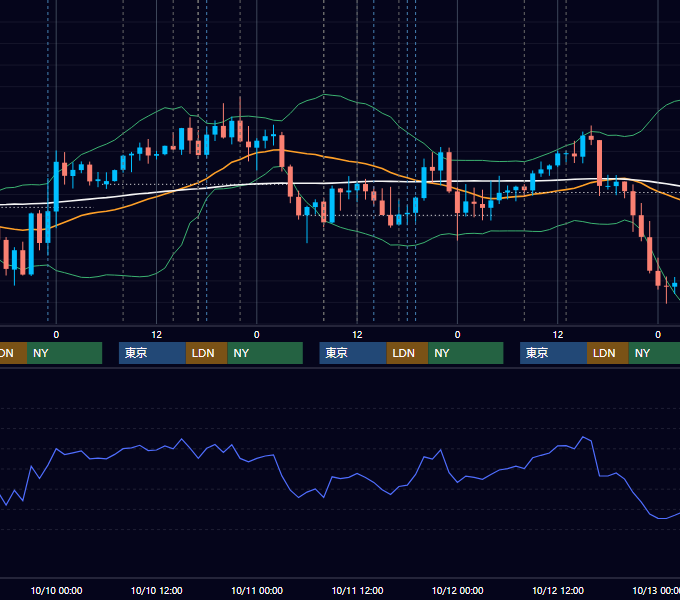
Task: Click the 東京 session bar on 10/10
Action: 152,353
